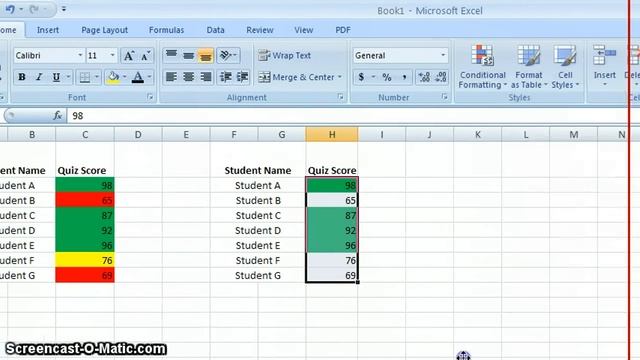Image resolution: width=640 pixels, height=360 pixels.
Task: Open underline style dropdown arrow
Action: pyautogui.click(x=69, y=77)
